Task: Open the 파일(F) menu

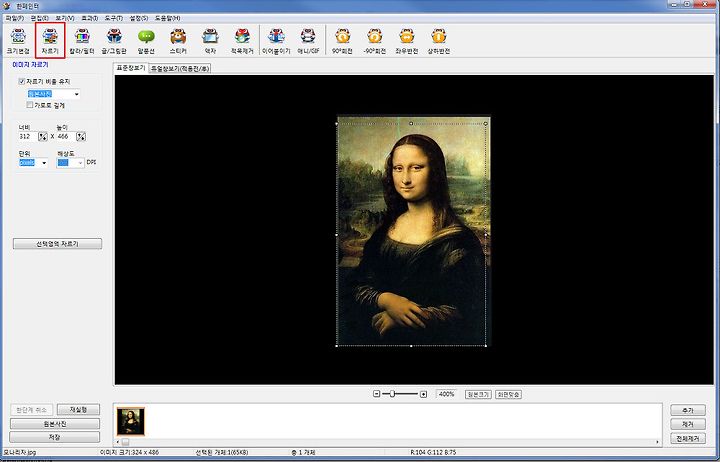Action: coord(14,18)
